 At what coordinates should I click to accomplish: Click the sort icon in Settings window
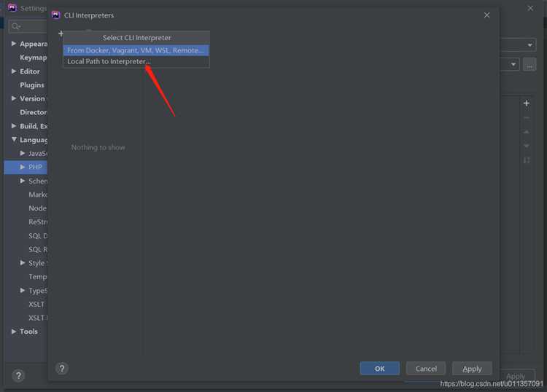pos(527,160)
